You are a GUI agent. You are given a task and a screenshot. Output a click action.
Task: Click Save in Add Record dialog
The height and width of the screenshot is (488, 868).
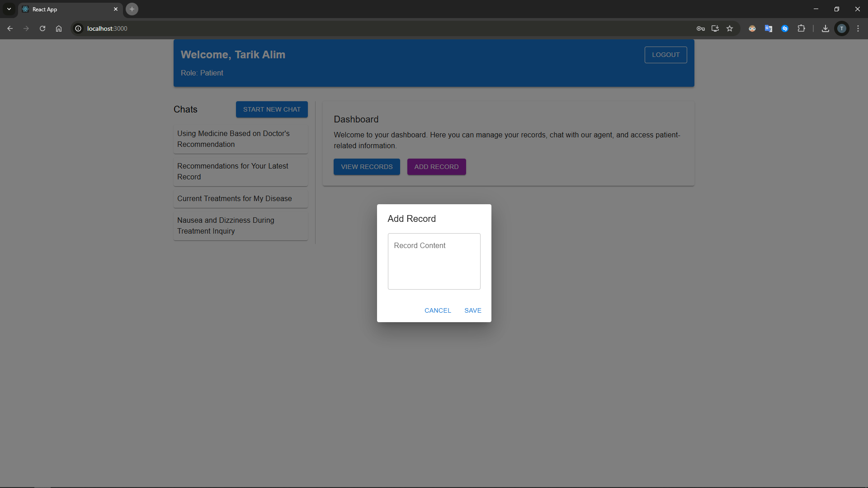473,310
